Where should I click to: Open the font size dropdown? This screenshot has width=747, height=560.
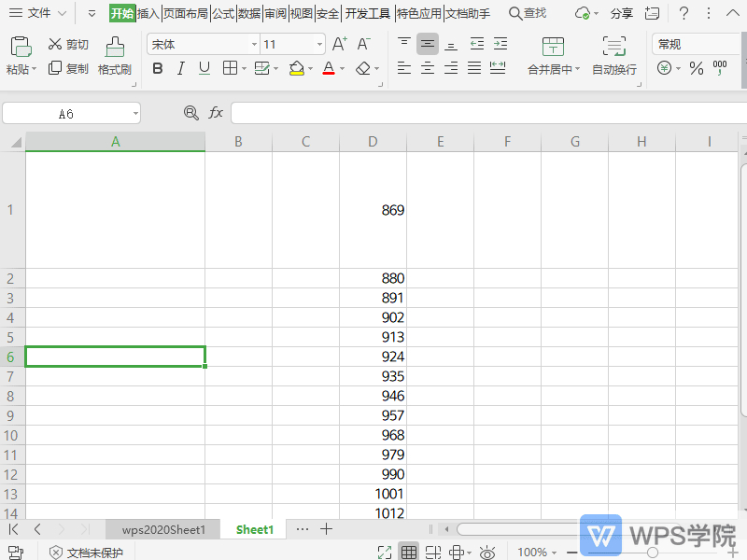(319, 45)
